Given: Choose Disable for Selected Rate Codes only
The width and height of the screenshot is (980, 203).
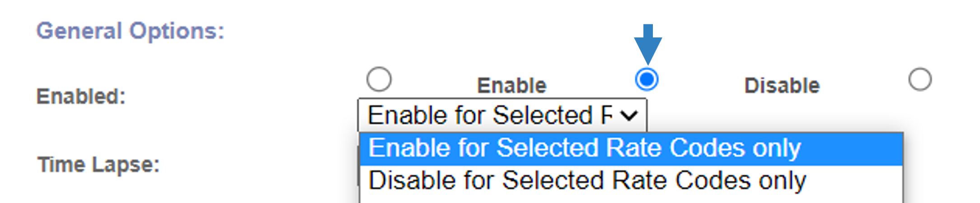Looking at the screenshot, I should coord(631,181).
